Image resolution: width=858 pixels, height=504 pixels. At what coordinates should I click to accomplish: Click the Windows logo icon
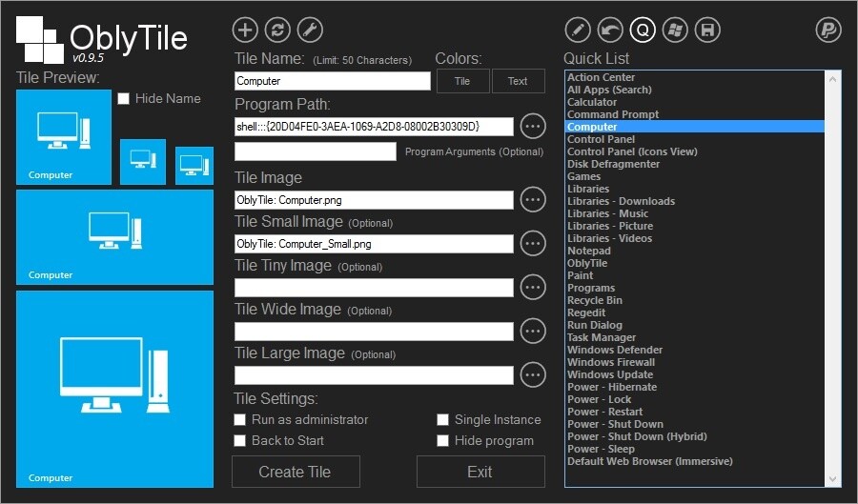tap(675, 30)
